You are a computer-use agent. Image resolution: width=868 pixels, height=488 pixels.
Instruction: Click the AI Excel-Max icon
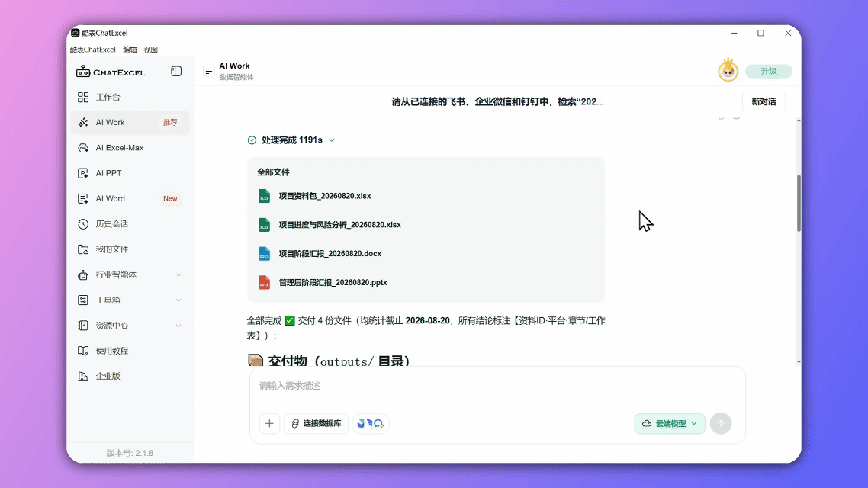[x=83, y=148]
